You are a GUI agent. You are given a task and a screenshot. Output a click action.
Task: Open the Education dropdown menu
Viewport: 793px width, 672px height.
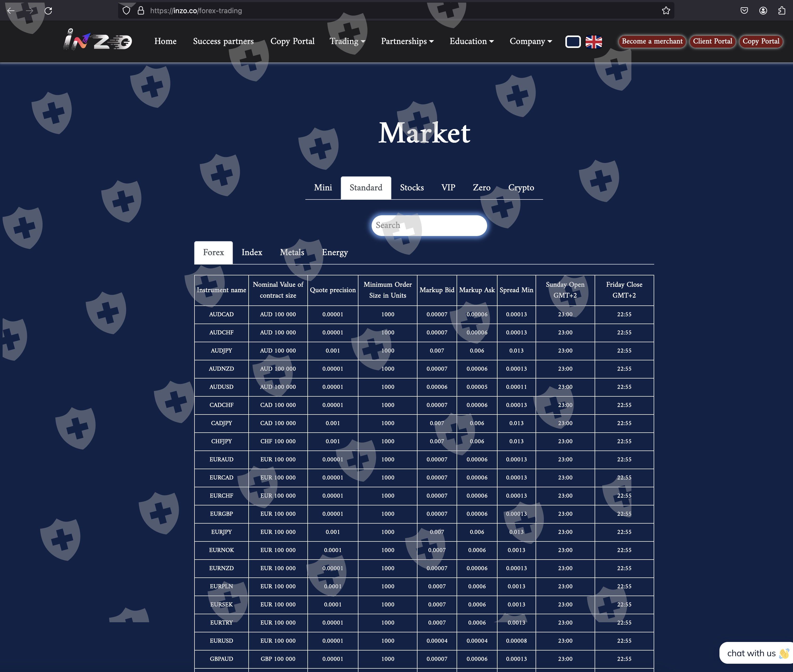click(471, 41)
